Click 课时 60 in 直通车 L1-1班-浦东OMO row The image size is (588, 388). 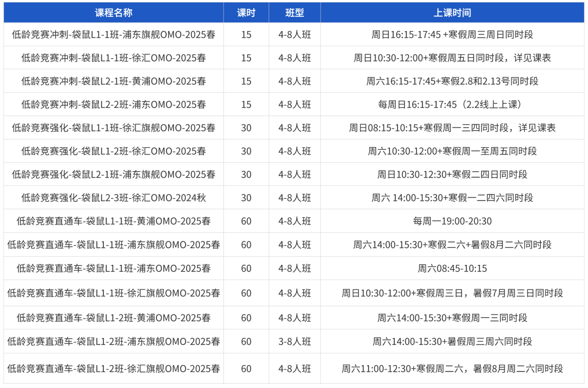(246, 268)
